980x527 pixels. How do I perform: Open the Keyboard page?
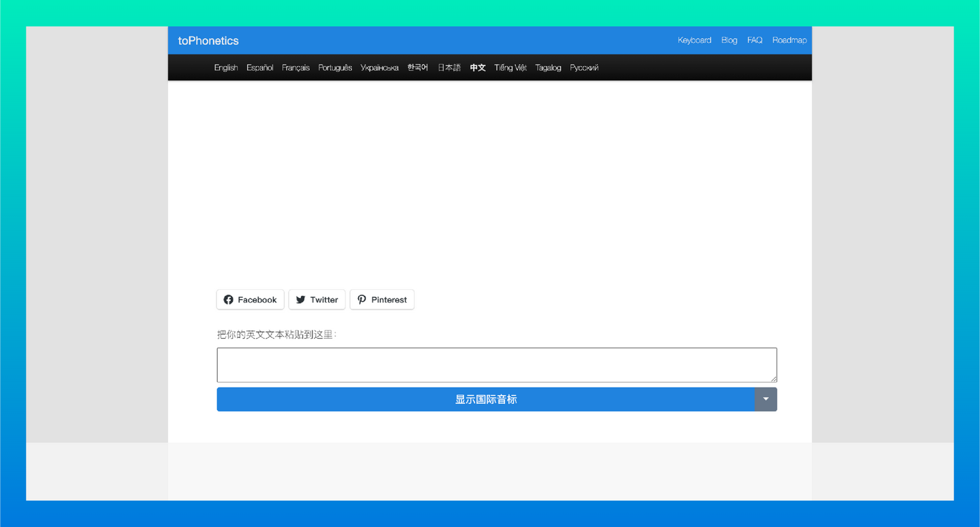pyautogui.click(x=694, y=40)
